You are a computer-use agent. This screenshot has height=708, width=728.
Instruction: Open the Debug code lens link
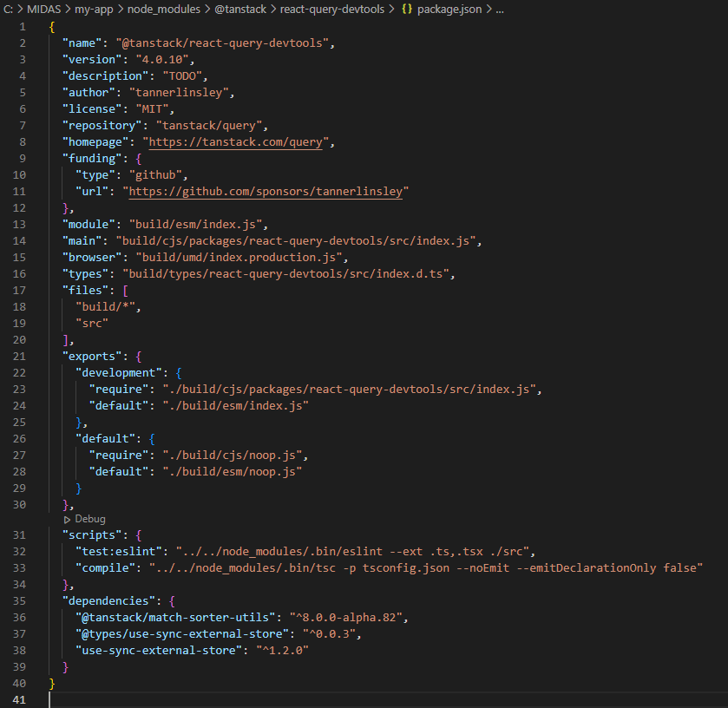90,519
